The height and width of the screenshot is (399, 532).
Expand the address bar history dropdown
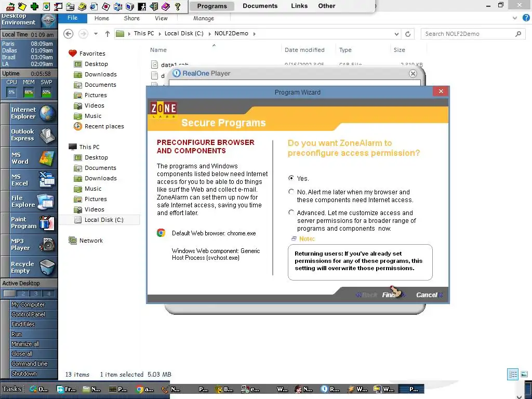coord(396,34)
